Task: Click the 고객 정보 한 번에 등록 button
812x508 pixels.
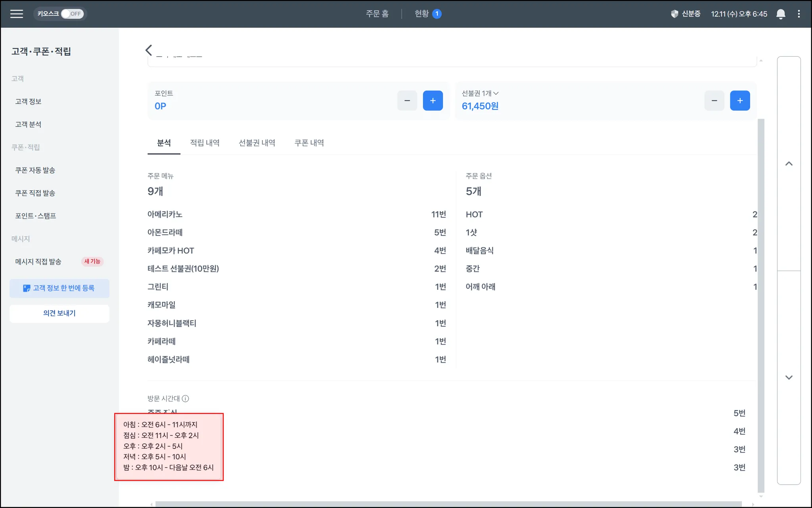Action: [59, 288]
